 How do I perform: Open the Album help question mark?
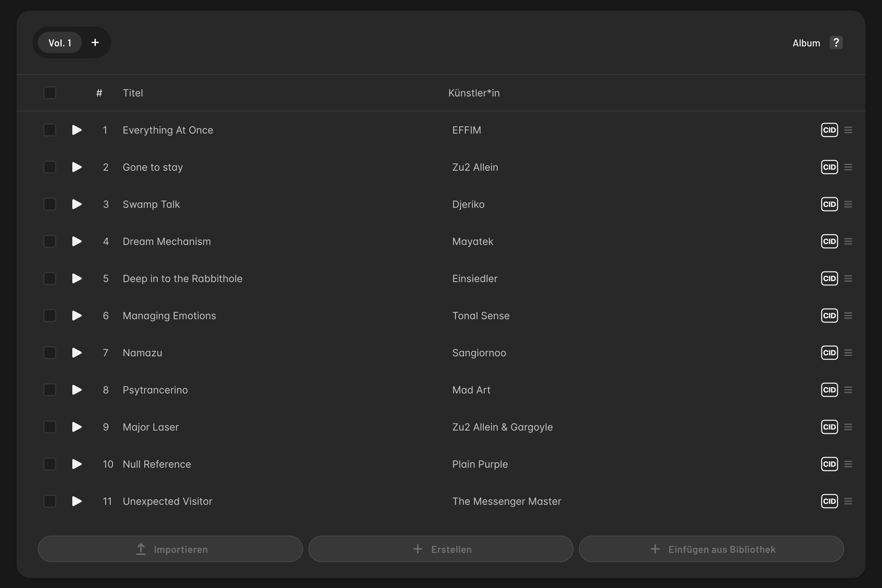click(x=836, y=43)
